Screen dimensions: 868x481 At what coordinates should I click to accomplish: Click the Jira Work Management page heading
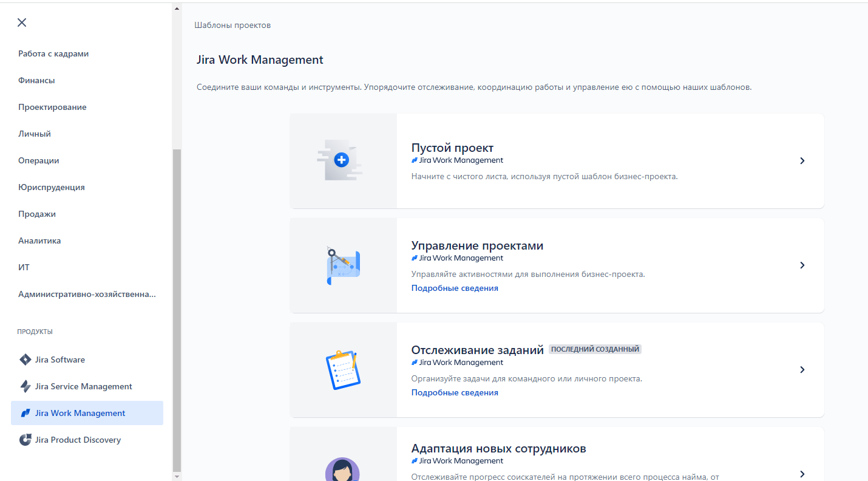[260, 60]
